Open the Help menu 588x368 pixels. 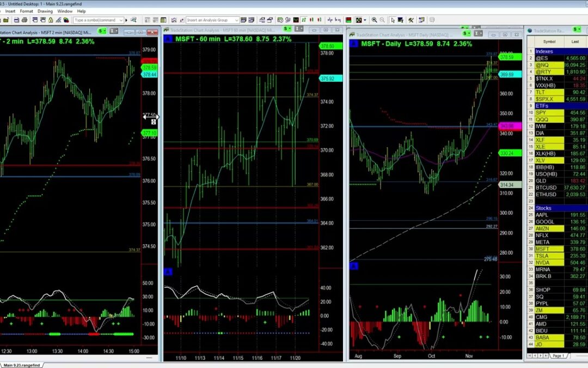[x=81, y=11]
